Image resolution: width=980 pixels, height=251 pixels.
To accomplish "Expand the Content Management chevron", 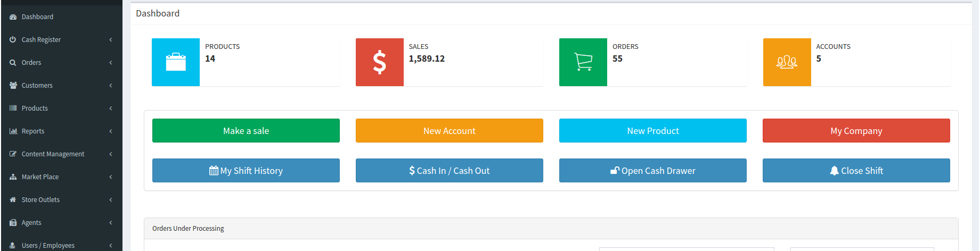I will [x=111, y=154].
